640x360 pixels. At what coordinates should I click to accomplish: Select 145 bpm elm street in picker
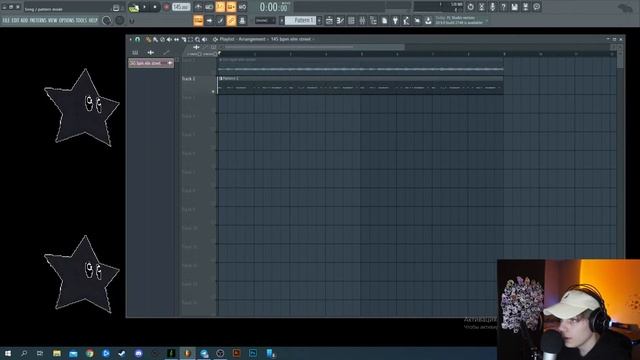click(x=151, y=63)
